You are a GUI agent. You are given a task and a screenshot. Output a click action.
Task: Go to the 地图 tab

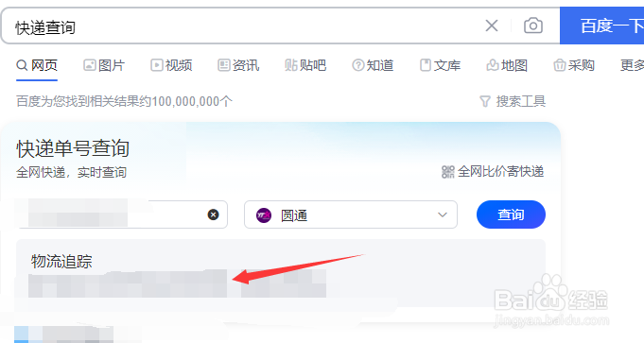point(507,65)
